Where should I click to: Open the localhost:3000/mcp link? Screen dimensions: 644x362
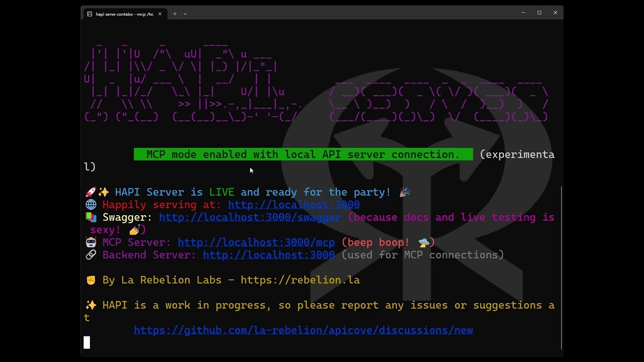tap(256, 242)
